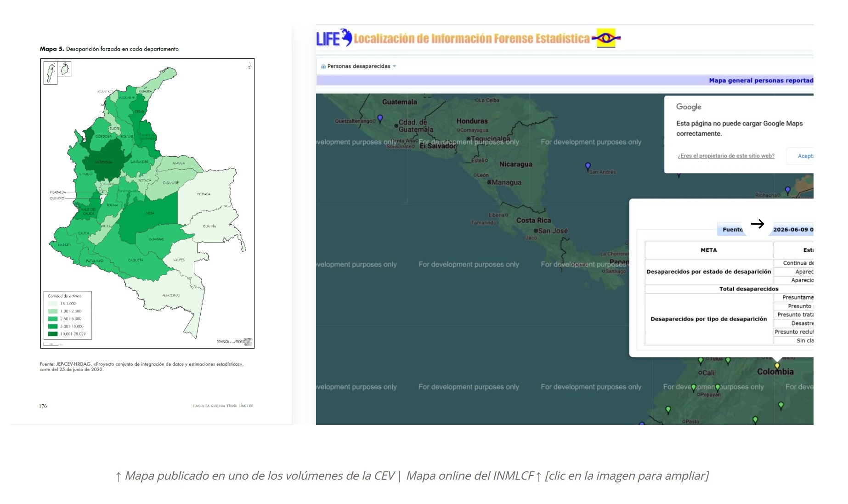Screen dimensions: 848x504
Task: Click the 'Honduras' label on the map
Action: 472,121
